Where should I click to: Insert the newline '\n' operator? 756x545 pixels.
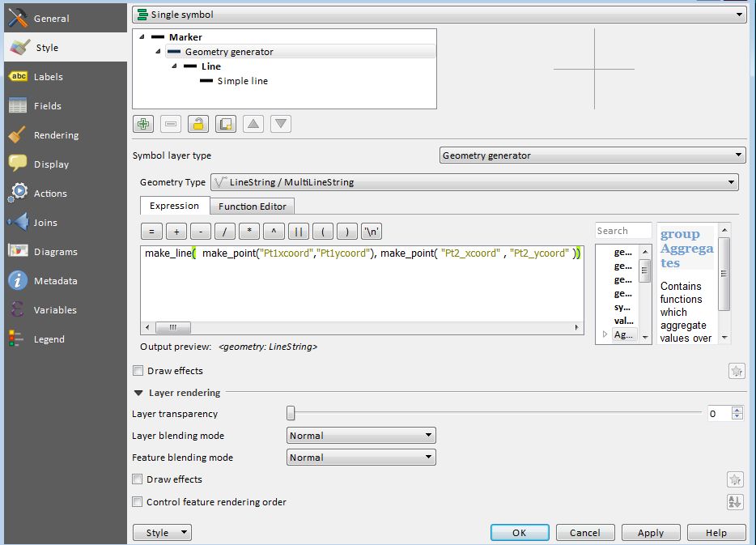pos(372,232)
